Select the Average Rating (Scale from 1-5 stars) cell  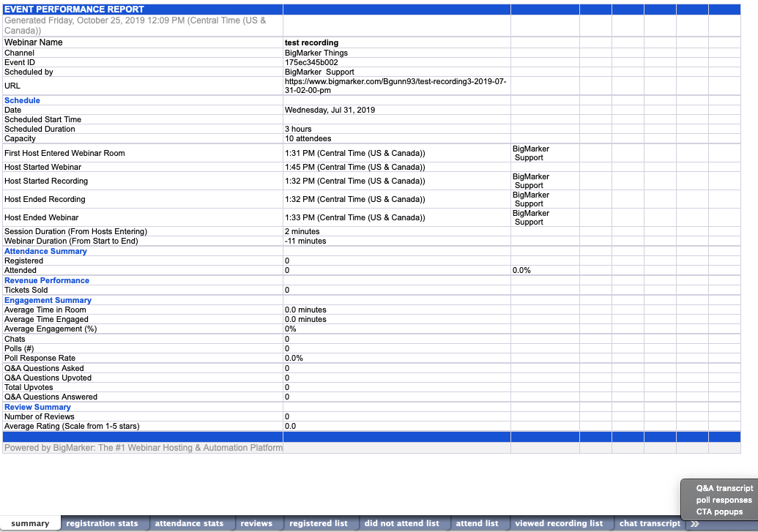click(x=143, y=426)
